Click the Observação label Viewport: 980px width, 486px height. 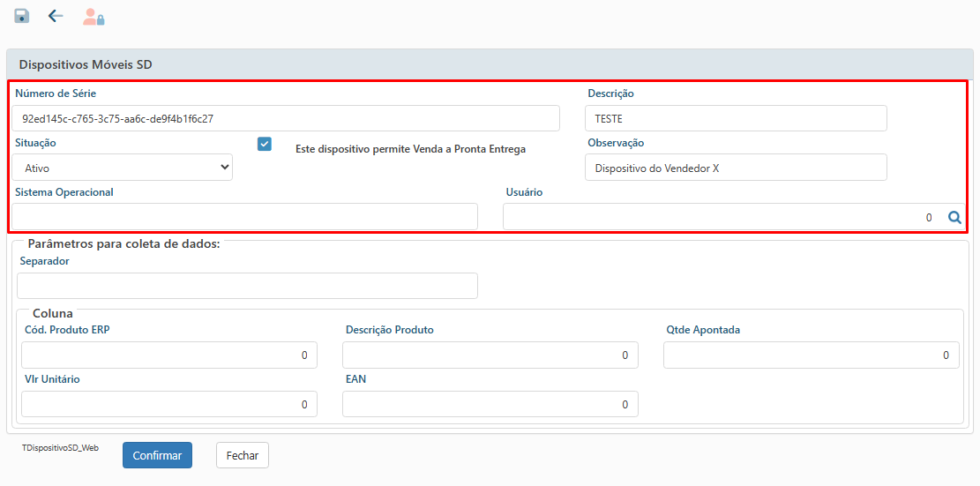click(616, 143)
